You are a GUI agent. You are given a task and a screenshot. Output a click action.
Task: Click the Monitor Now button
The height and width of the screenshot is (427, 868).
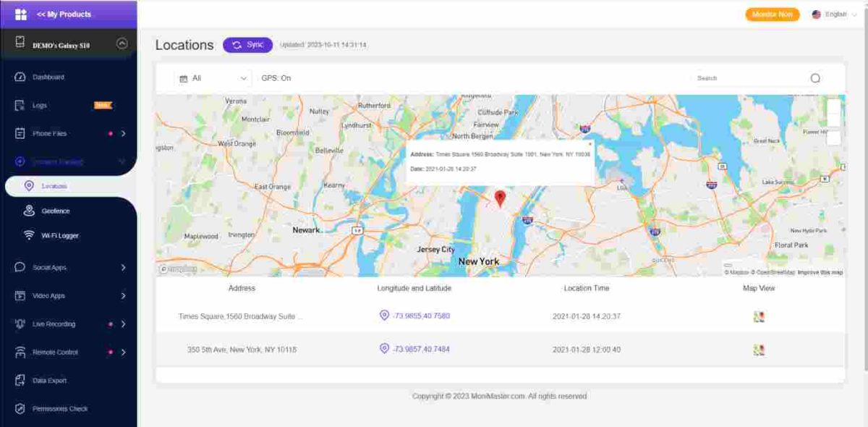772,14
